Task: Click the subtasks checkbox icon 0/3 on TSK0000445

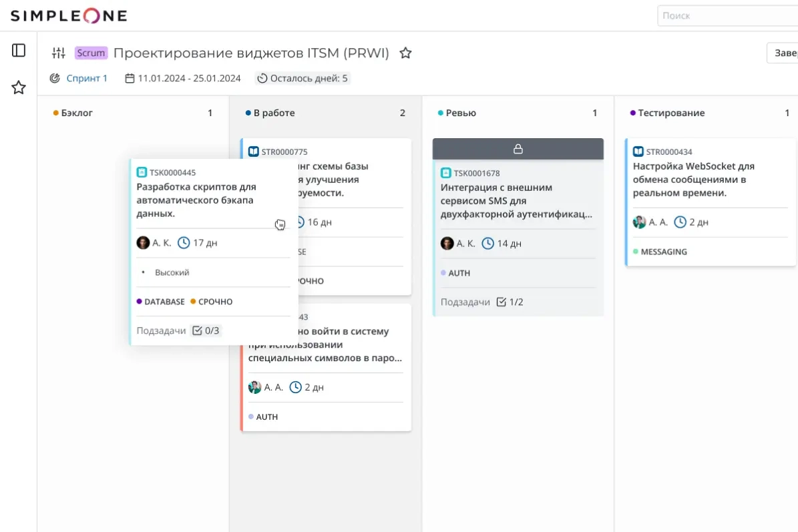Action: [196, 330]
